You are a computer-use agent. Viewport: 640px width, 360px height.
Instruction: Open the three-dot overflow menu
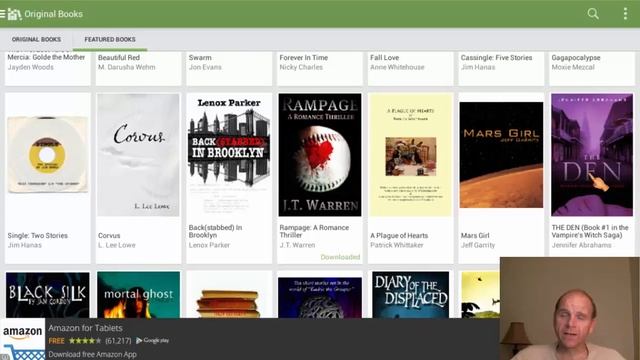point(625,14)
